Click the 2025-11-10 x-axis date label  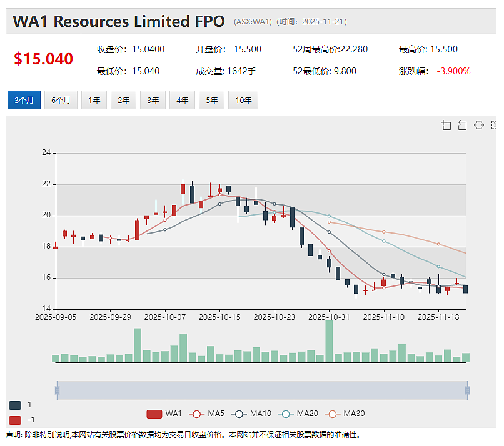[384, 317]
